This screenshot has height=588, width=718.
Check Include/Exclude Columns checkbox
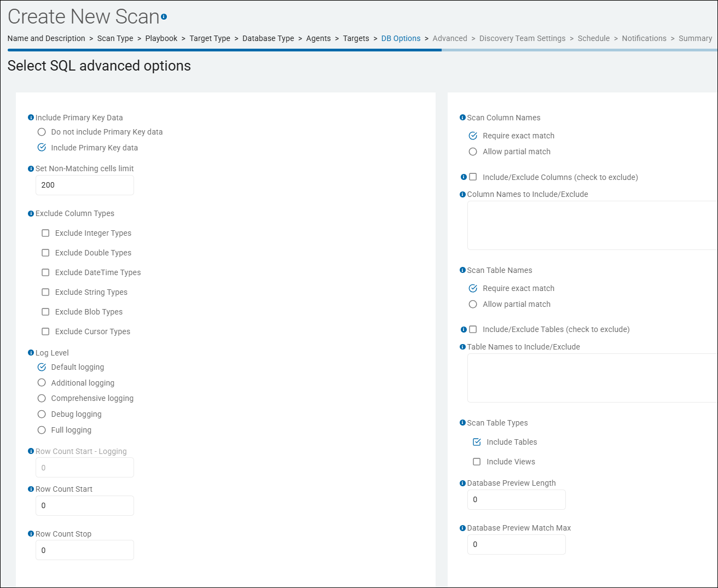473,177
